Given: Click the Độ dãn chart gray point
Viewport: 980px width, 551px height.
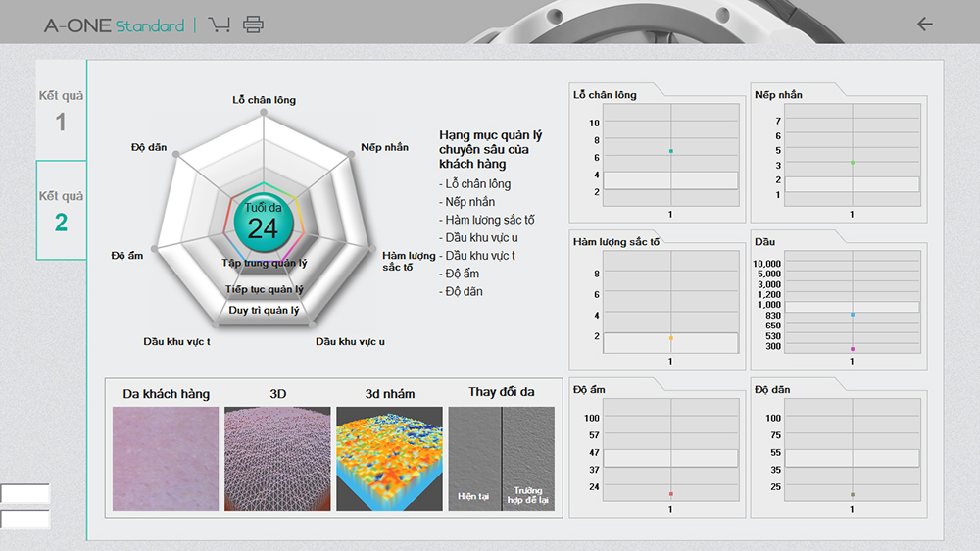Looking at the screenshot, I should pos(853,495).
